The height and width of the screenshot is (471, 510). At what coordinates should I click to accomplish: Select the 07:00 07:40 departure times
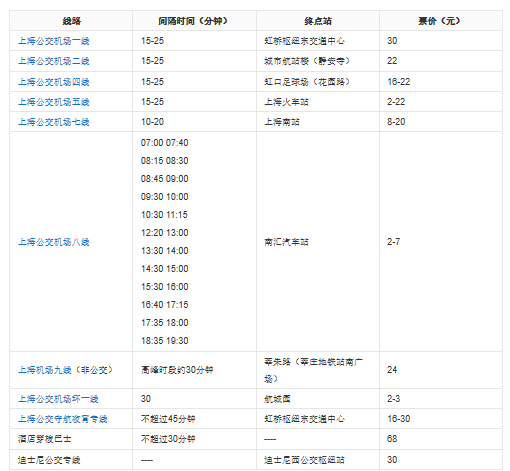pos(165,143)
